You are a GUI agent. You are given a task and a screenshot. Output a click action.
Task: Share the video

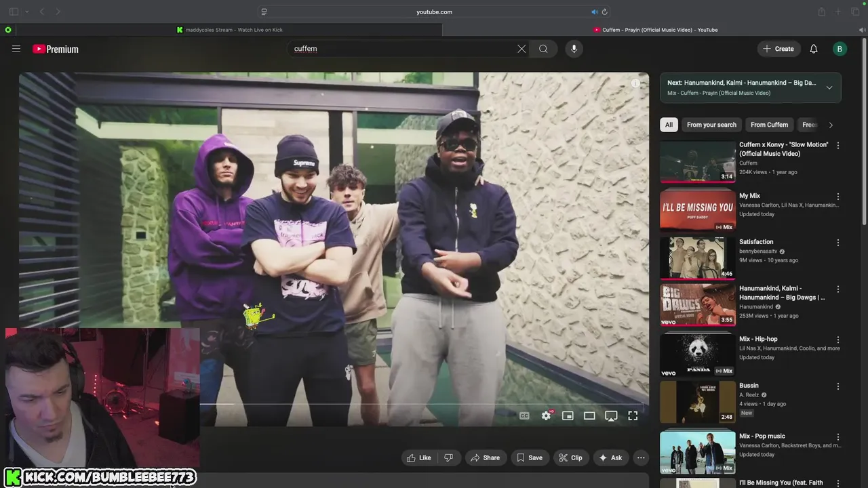(x=485, y=457)
